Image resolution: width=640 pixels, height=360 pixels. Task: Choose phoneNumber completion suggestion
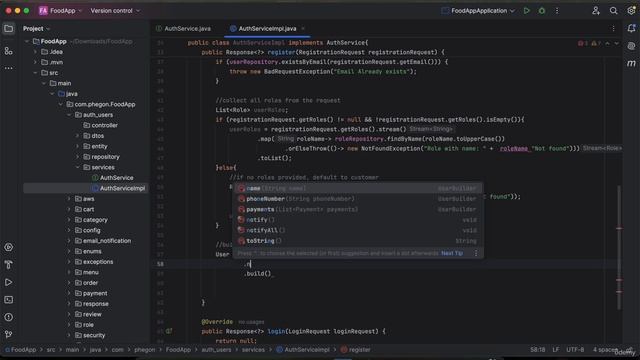click(357, 199)
